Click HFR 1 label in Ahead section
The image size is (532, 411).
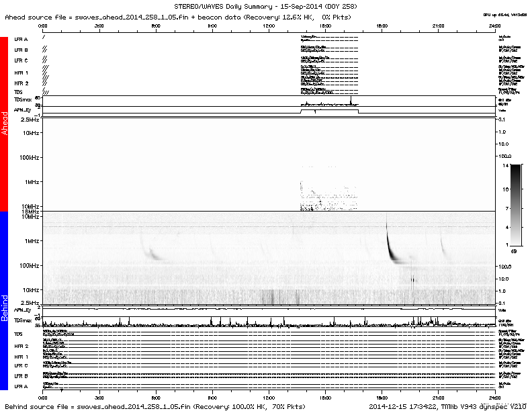click(x=21, y=73)
